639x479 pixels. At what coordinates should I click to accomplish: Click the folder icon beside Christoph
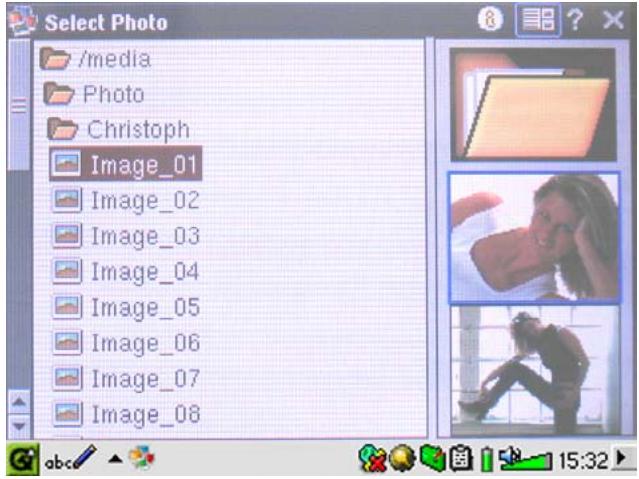[62, 129]
